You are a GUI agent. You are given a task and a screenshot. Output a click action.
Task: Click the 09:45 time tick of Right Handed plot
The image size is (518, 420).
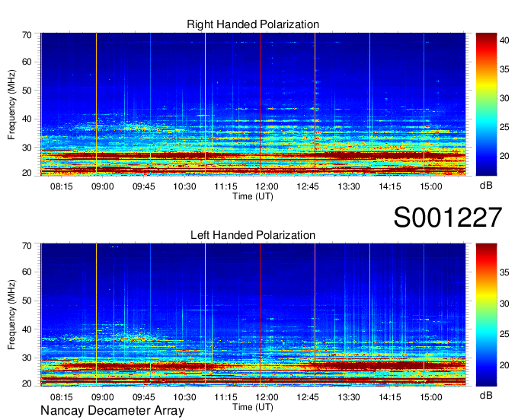144,186
